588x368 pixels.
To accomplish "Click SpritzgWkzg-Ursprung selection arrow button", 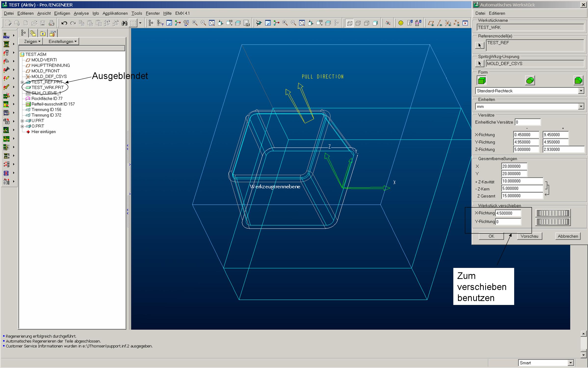I will (480, 64).
